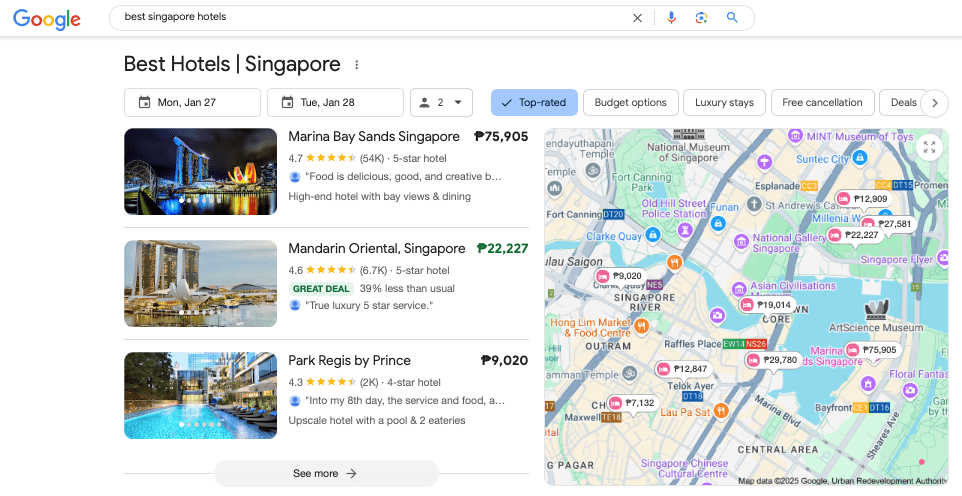The width and height of the screenshot is (962, 496).
Task: Click the Asian Civilisations museum marker
Action: (x=739, y=289)
